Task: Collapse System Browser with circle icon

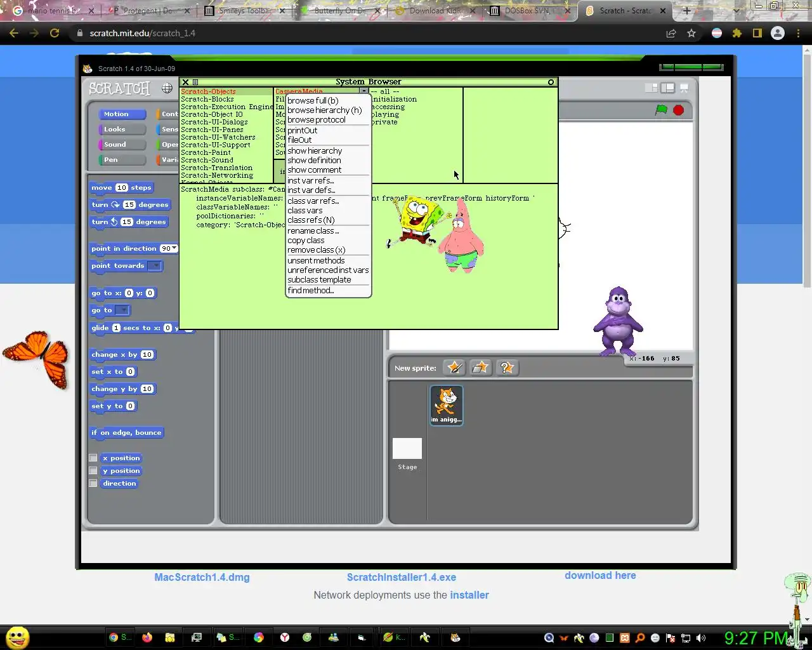Action: coord(551,82)
